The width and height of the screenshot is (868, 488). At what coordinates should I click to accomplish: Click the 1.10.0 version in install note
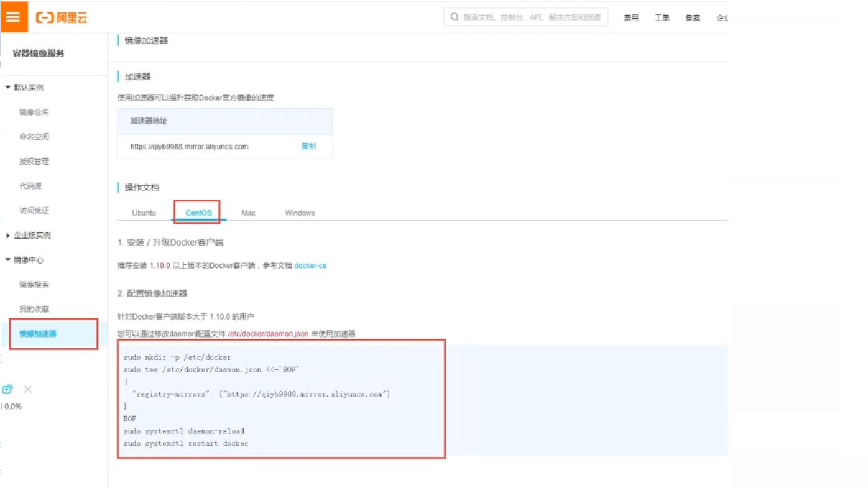(x=160, y=265)
